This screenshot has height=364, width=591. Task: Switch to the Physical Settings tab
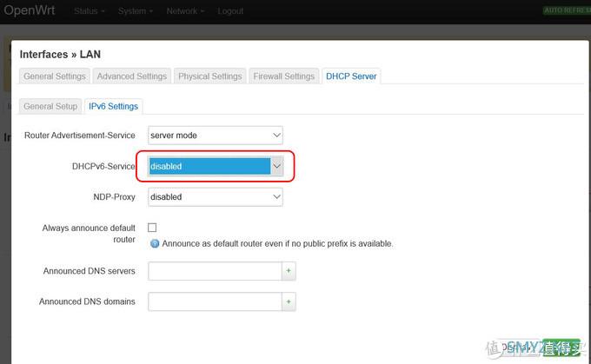(210, 76)
